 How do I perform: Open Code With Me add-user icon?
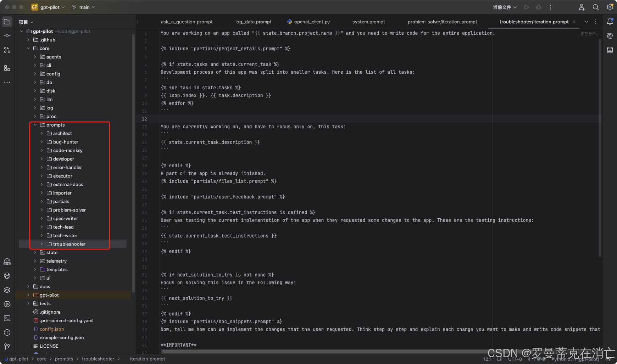point(582,7)
